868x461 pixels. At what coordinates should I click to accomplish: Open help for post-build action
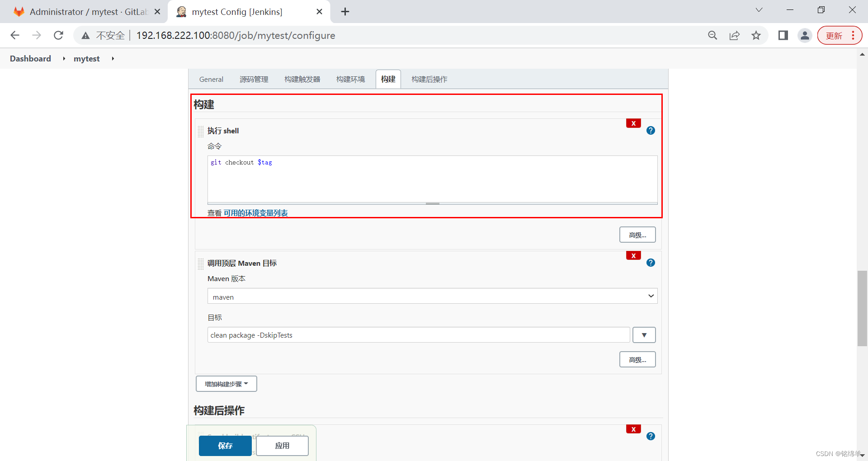pos(651,436)
